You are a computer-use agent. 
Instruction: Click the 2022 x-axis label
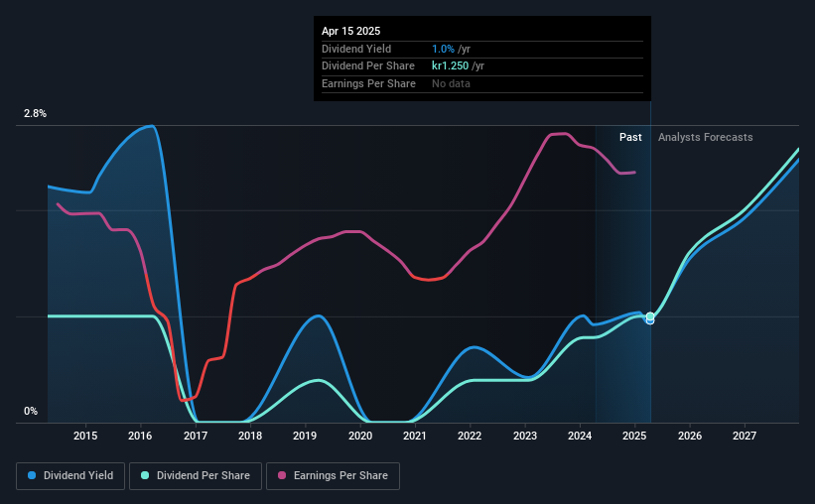pyautogui.click(x=470, y=436)
